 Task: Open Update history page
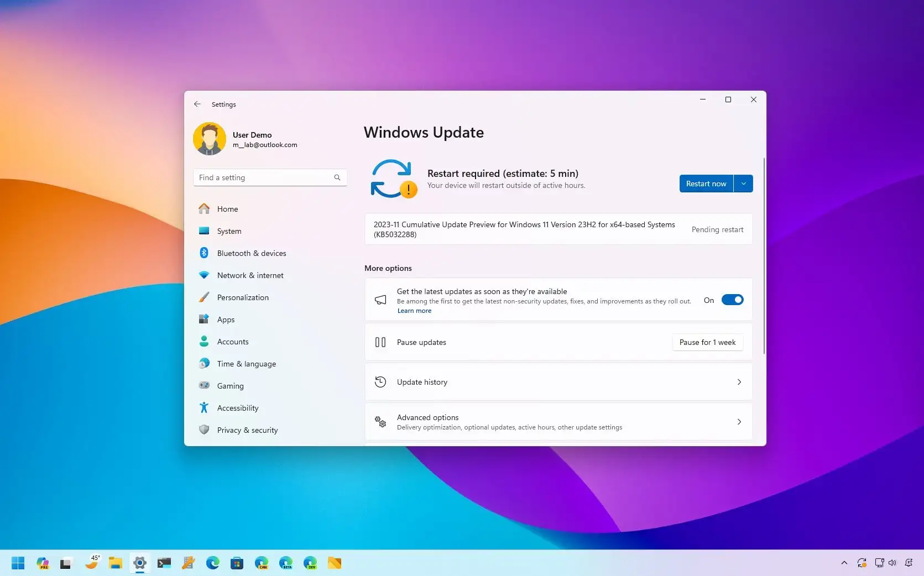click(558, 382)
